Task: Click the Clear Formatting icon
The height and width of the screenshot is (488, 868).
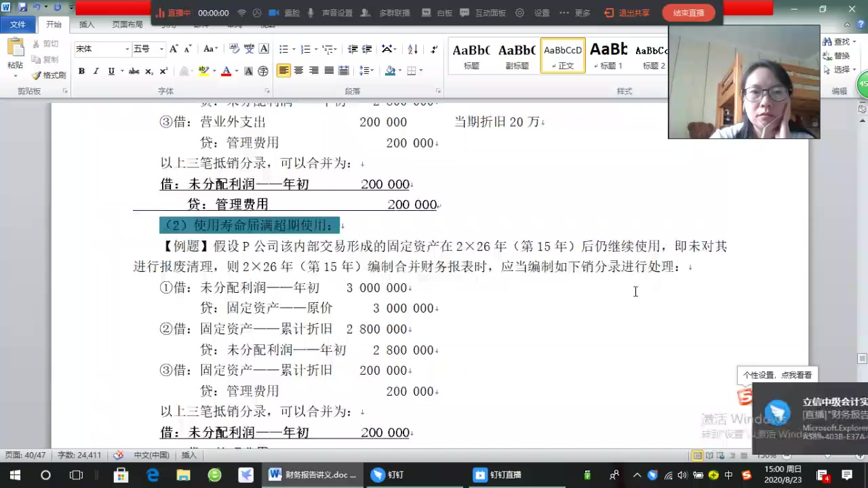Action: [x=234, y=49]
